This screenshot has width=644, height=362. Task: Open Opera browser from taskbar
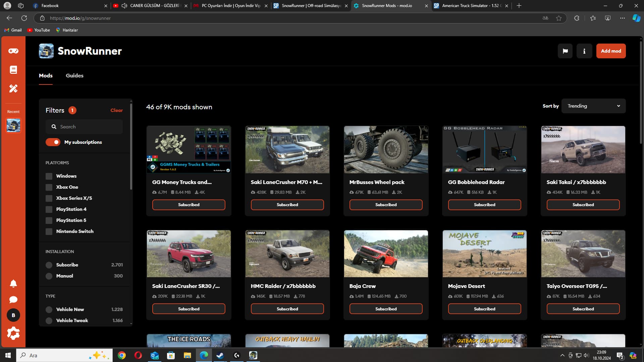tap(138, 355)
